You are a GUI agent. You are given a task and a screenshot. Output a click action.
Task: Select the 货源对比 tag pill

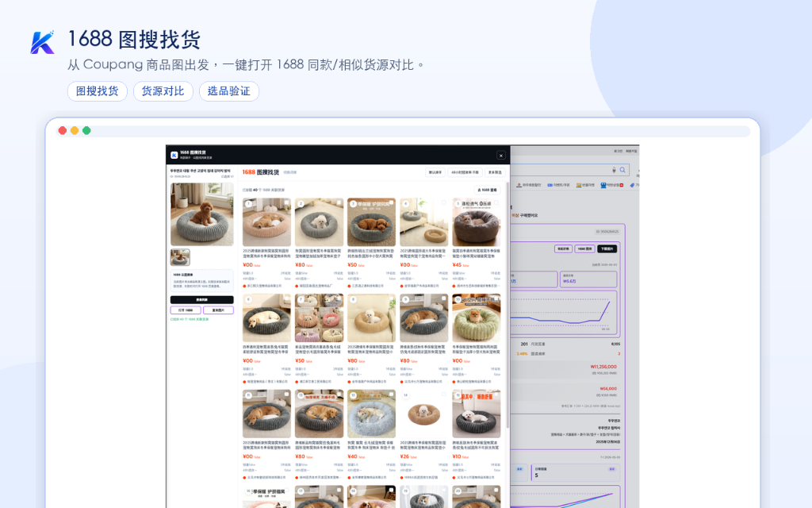pyautogui.click(x=163, y=91)
